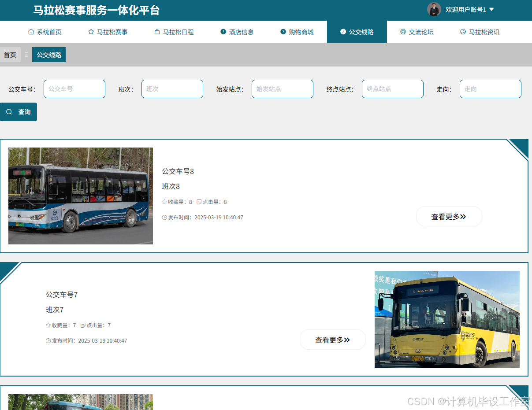
Task: Go to 马拉松赛事 menu item
Action: pyautogui.click(x=108, y=32)
